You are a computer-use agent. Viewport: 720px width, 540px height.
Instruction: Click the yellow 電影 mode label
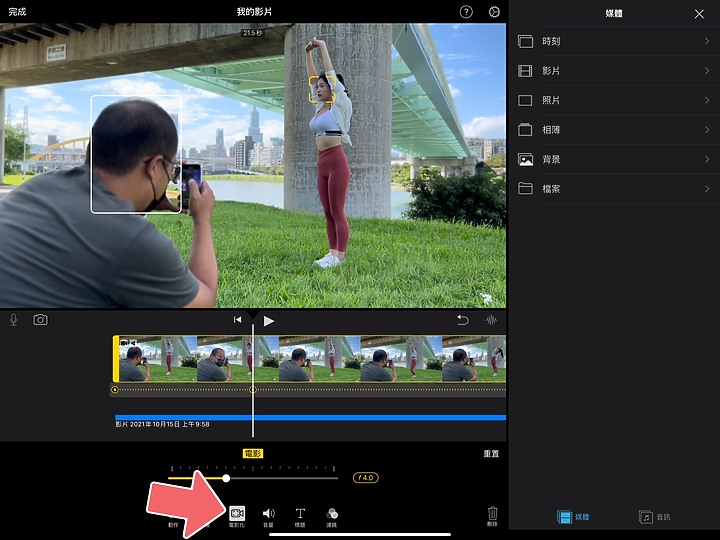(x=253, y=454)
